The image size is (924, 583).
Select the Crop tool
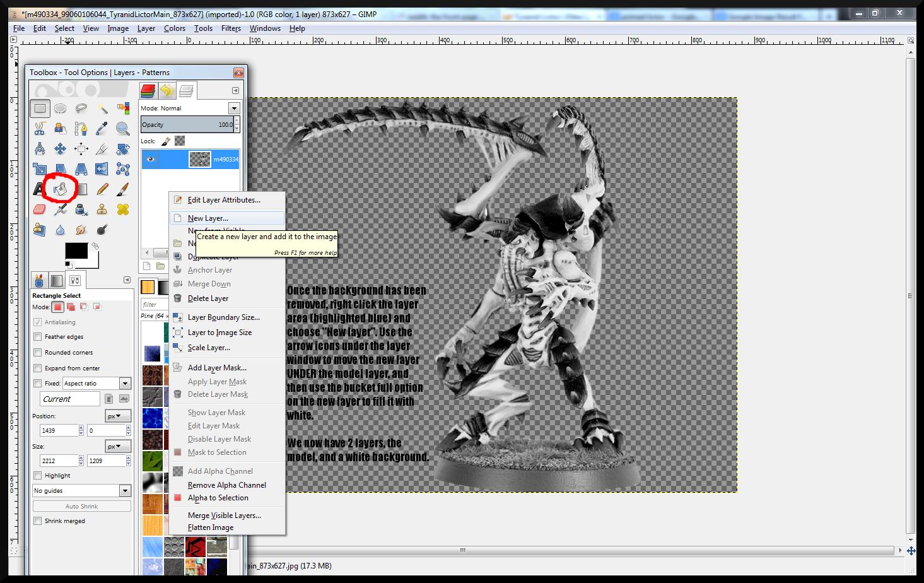[x=102, y=150]
